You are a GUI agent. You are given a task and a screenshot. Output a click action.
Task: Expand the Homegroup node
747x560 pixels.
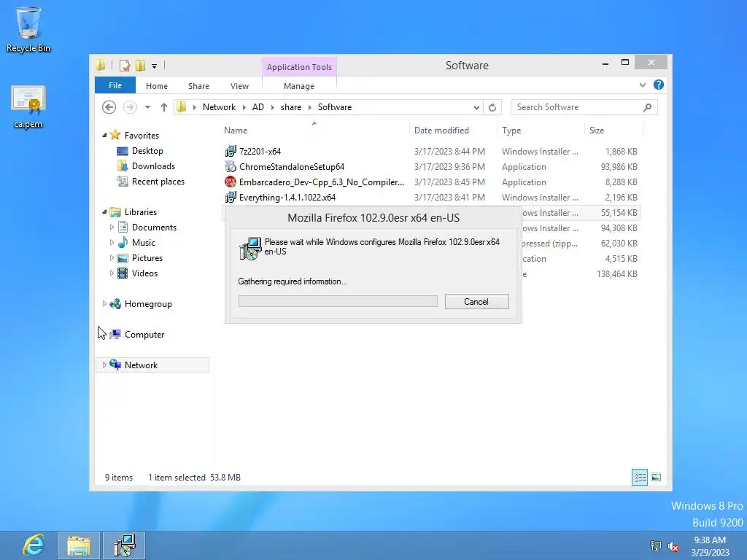click(x=104, y=304)
